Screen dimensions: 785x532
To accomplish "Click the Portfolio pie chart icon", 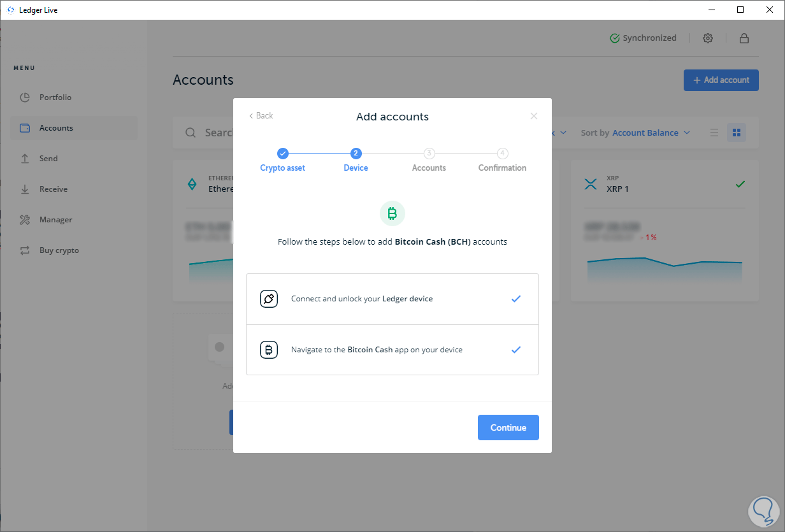I will 25,97.
